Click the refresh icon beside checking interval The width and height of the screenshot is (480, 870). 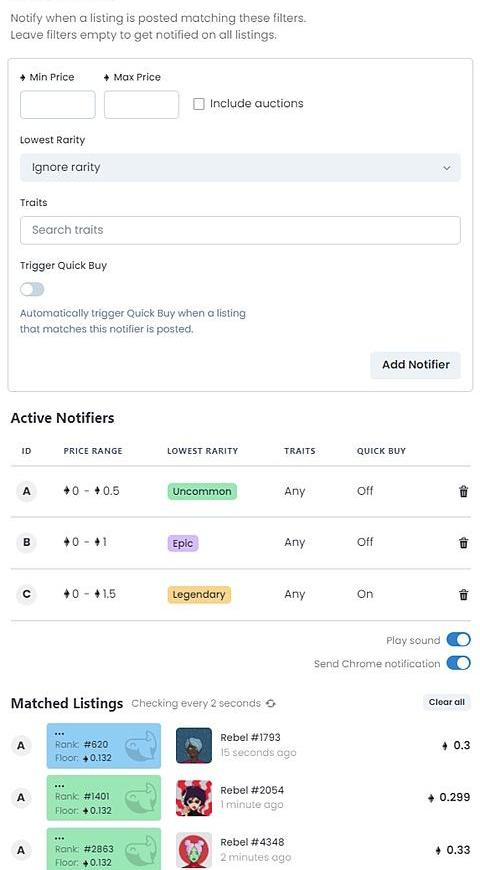coord(270,704)
